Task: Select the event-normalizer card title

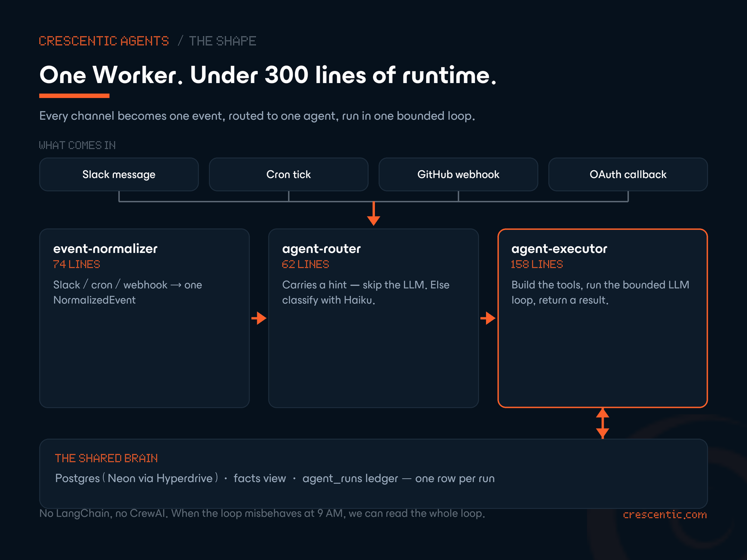Action: 106,249
